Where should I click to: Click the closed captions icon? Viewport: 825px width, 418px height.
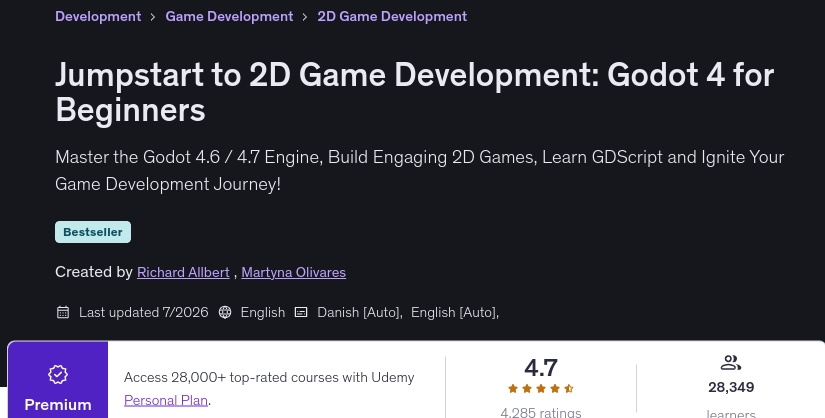coord(301,312)
